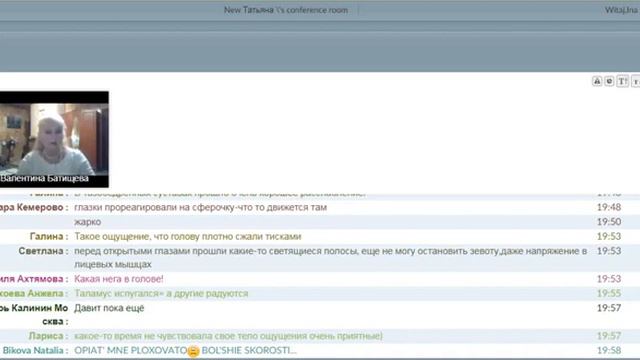Click the 19:57 timestamp on Лариса's message
Screen dimensions: 640x360
[609, 336]
